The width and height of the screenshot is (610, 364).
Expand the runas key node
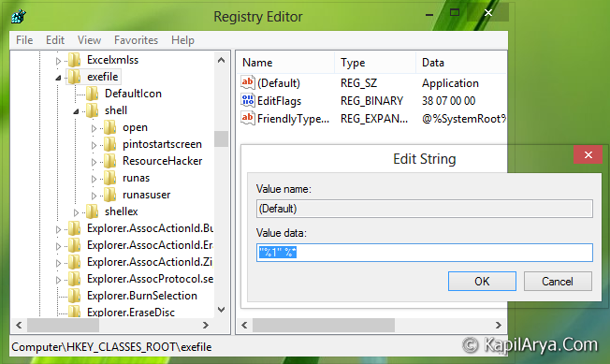[x=94, y=179]
